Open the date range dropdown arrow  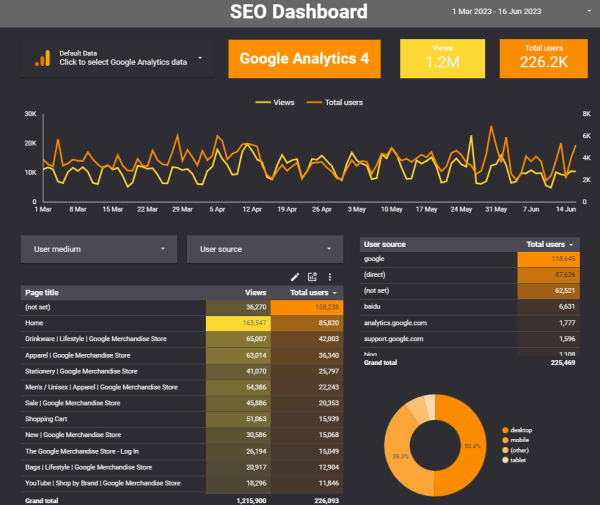589,11
